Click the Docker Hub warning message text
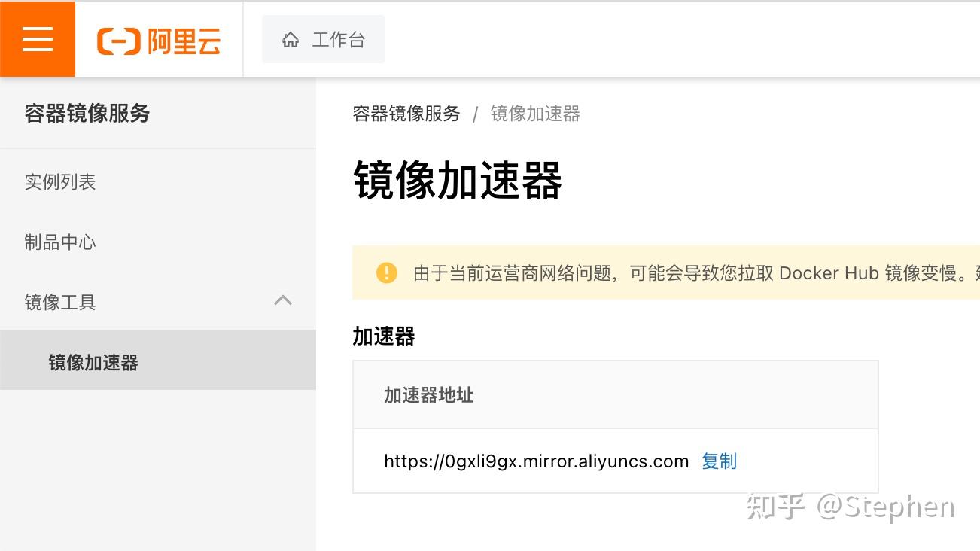 point(696,272)
